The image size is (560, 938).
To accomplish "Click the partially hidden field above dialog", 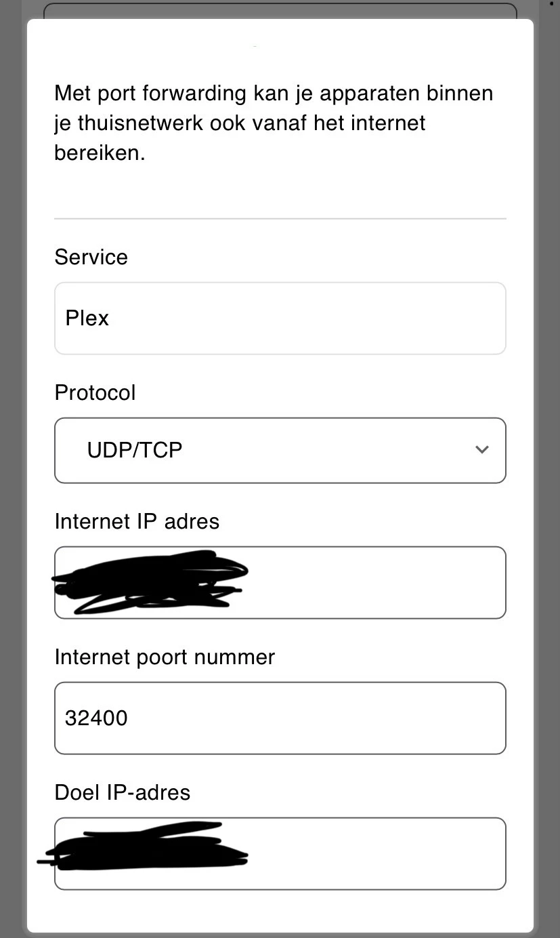I will 280,10.
